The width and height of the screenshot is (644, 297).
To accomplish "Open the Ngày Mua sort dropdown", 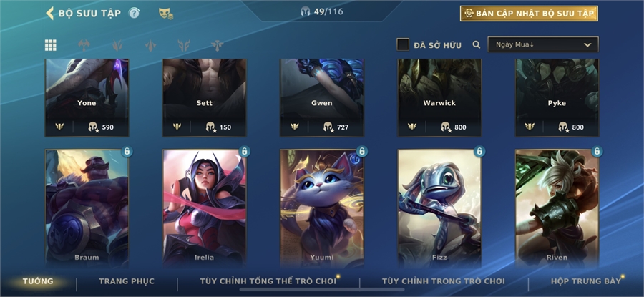I will [x=543, y=44].
